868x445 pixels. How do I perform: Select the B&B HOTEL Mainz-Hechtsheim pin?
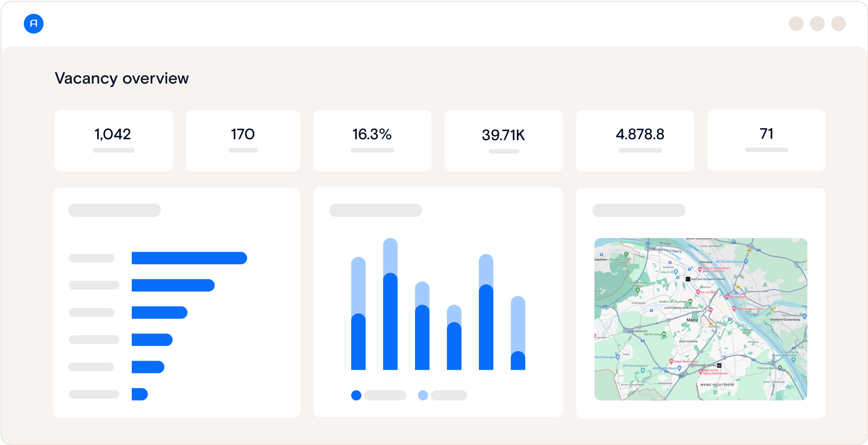click(701, 372)
